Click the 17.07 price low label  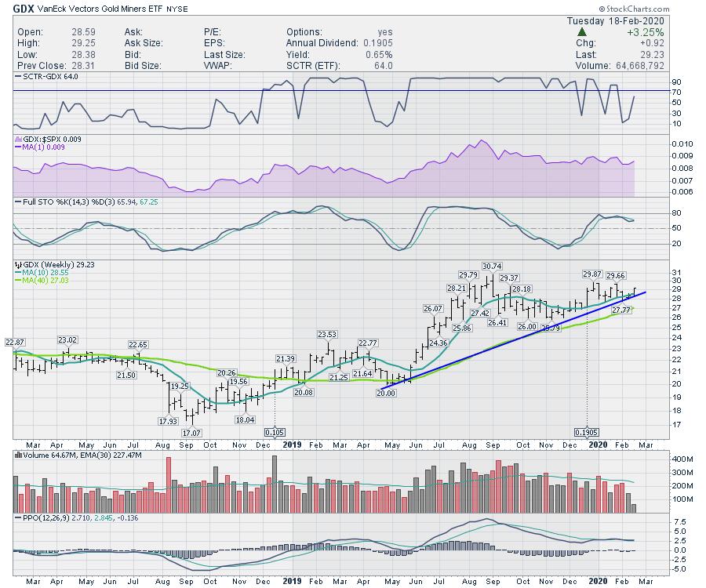tap(192, 433)
